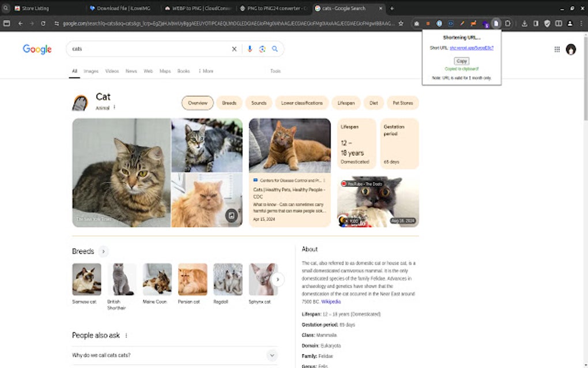Screen dimensions: 588x368
Task: Click the Google account profile avatar
Action: (x=571, y=50)
